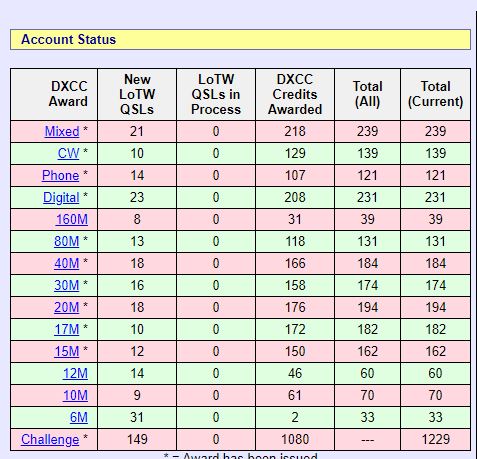This screenshot has height=459, width=477.
Task: Select the 20M credits awarded value 176
Action: pyautogui.click(x=295, y=307)
